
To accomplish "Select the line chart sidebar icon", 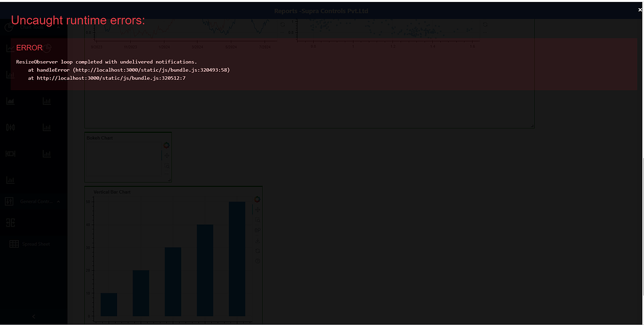I will click(x=10, y=48).
